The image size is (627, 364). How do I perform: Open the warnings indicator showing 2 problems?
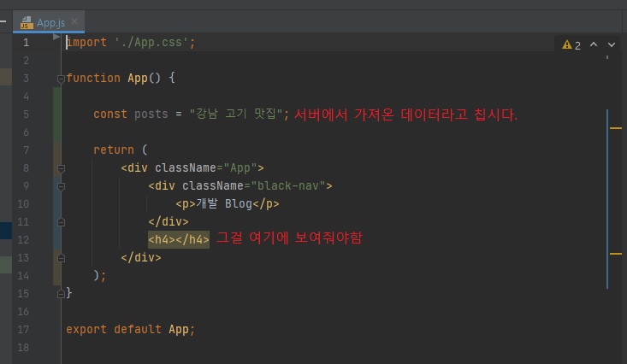click(571, 45)
